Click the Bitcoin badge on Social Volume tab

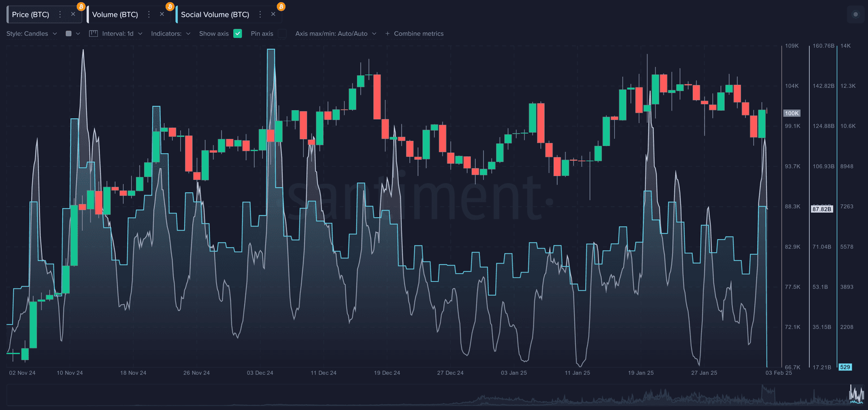pyautogui.click(x=281, y=7)
